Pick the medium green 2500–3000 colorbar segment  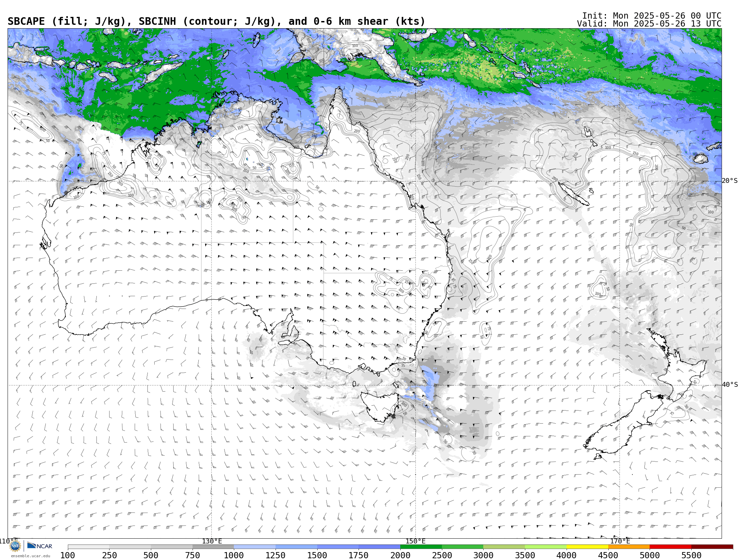pos(463,547)
